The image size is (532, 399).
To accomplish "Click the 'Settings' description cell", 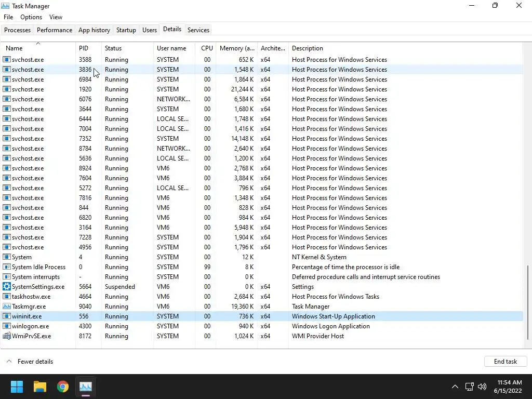I will [x=303, y=287].
